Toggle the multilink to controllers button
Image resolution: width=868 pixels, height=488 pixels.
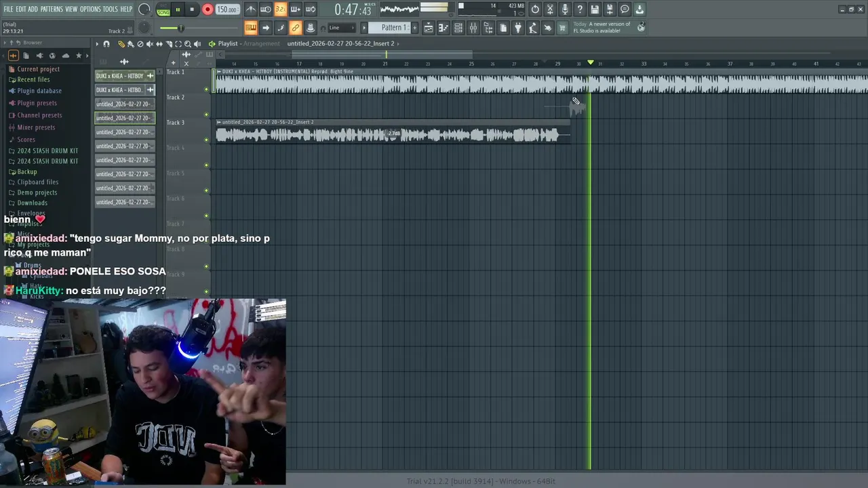point(296,28)
